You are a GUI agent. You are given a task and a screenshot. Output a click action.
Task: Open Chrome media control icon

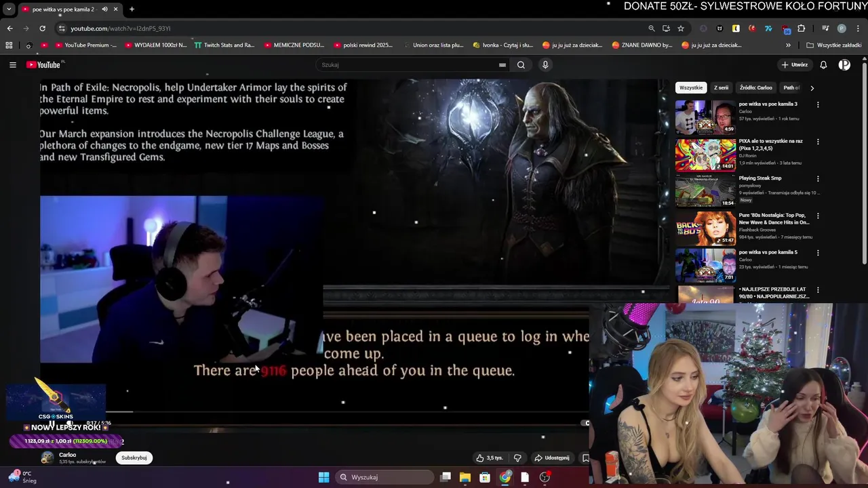tap(825, 28)
